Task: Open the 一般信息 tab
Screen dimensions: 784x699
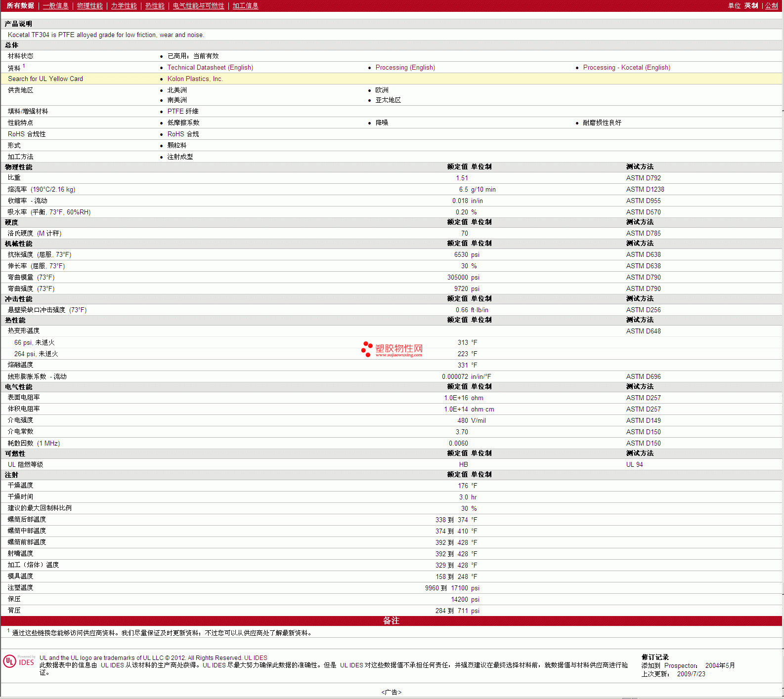Action: tap(55, 6)
